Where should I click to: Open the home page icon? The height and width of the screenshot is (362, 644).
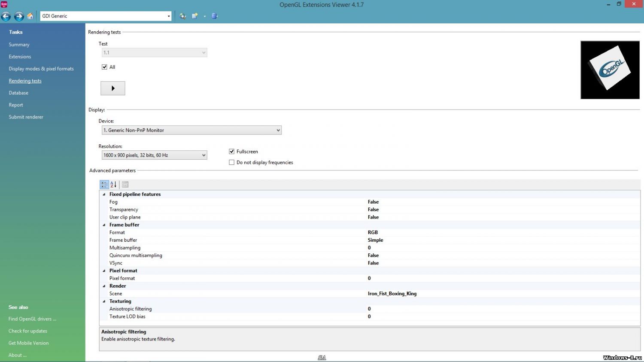[30, 16]
